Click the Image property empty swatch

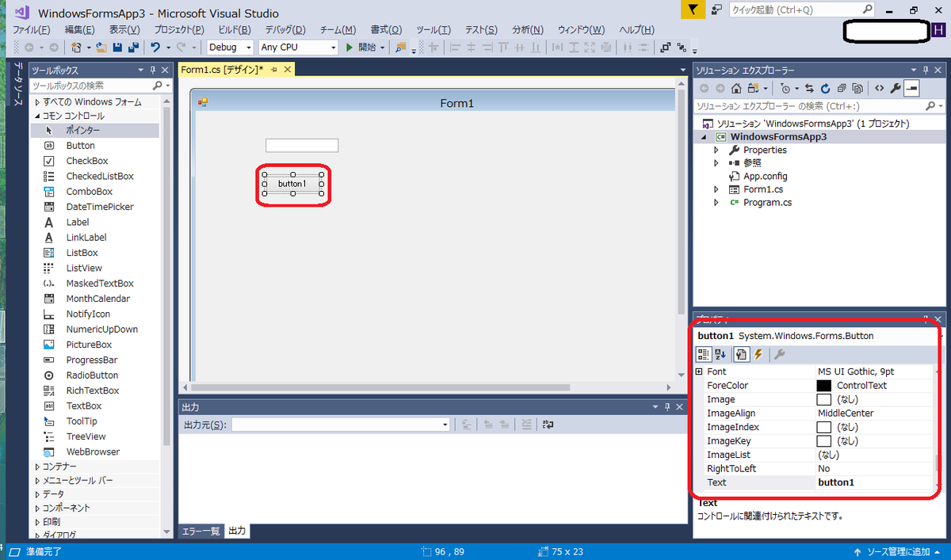[824, 399]
